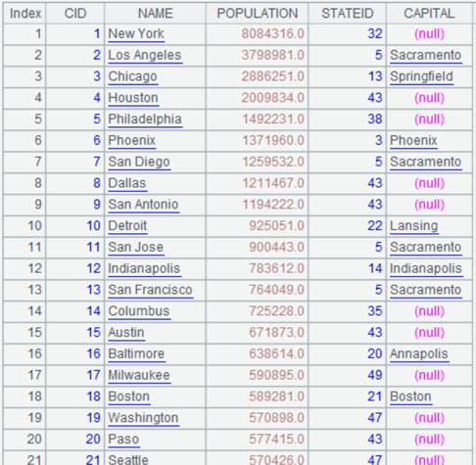Click population value 2009834.0
476x465 pixels.
pos(273,98)
